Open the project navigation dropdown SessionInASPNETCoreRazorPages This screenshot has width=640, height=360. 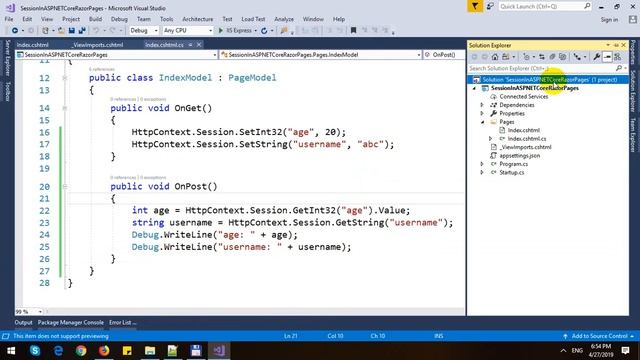[x=117, y=55]
